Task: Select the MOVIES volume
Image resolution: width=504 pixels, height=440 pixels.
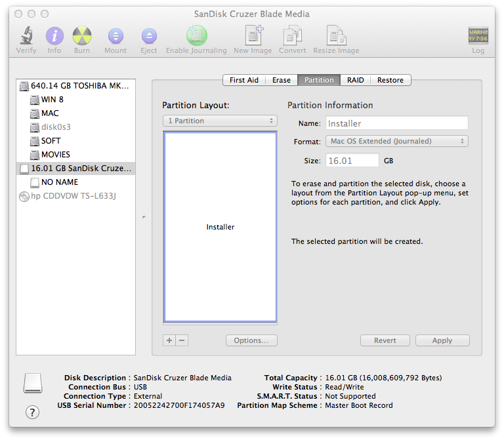Action: (x=76, y=155)
